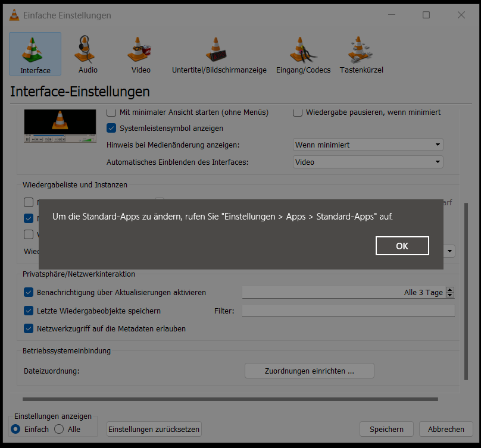Open the Interface settings cone icon
The width and height of the screenshot is (481, 448).
pos(32,49)
